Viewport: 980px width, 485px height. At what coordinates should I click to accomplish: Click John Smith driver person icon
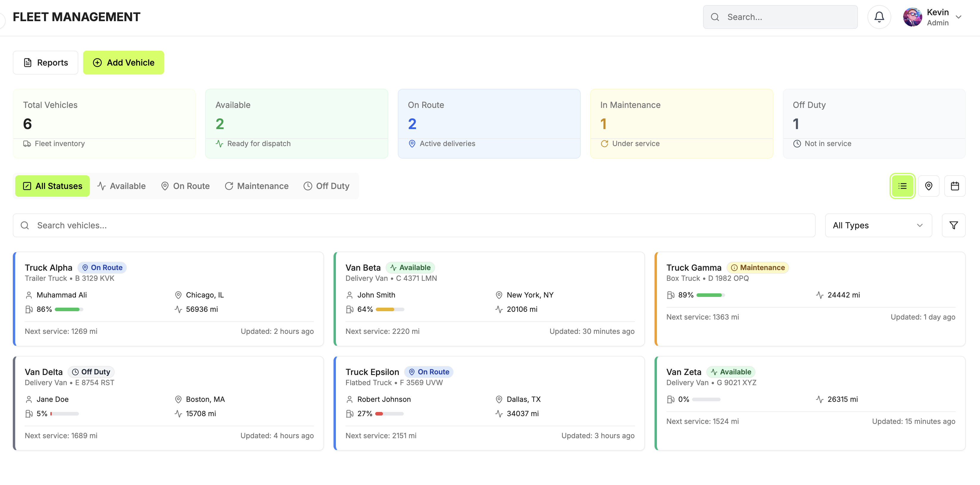point(349,295)
